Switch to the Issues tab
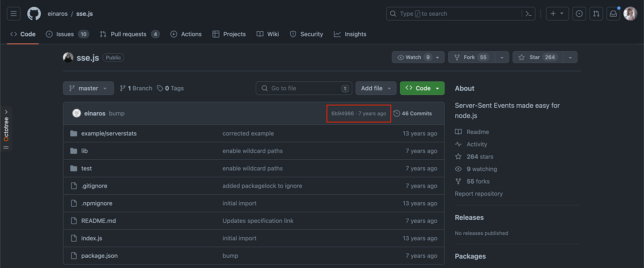The height and width of the screenshot is (268, 644). 68,34
